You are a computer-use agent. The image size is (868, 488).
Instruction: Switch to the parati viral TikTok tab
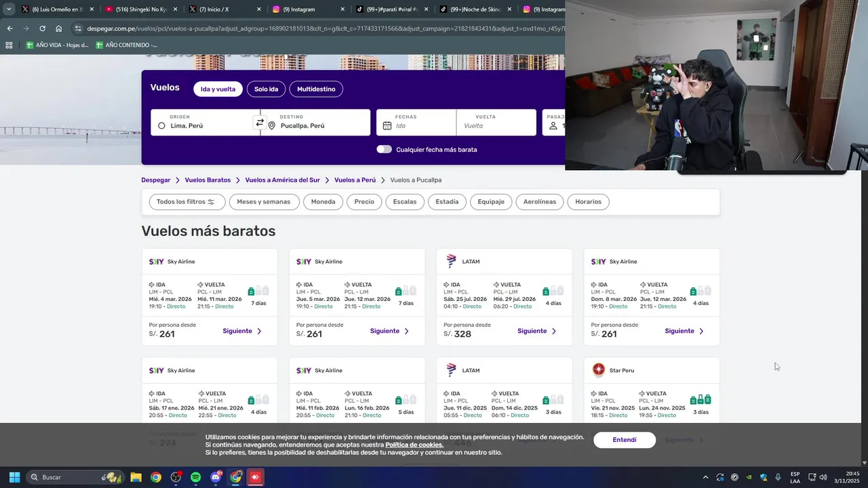[x=393, y=9]
